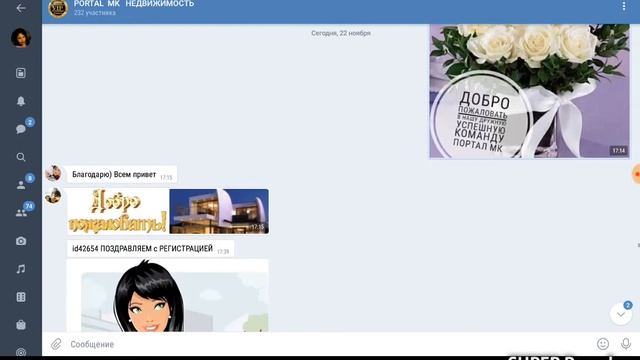The image size is (640, 360).
Task: Jump to latest messages with down chevron
Action: click(x=620, y=314)
